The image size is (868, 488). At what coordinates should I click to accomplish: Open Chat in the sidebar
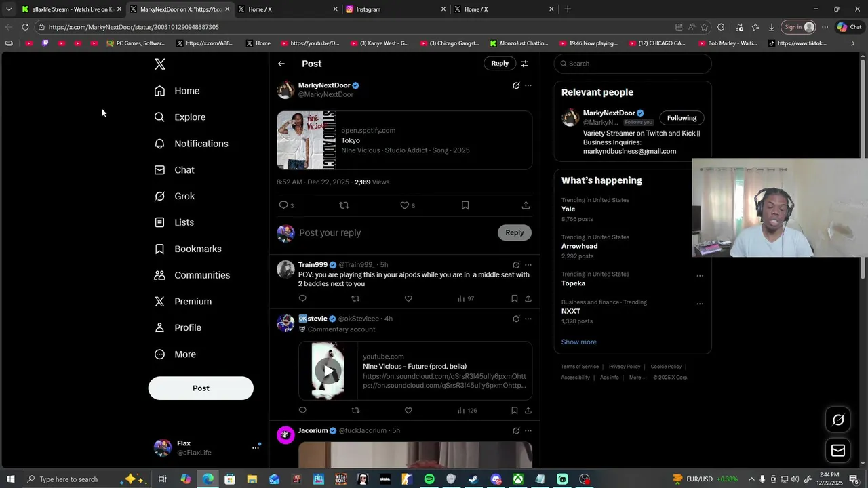pyautogui.click(x=174, y=170)
